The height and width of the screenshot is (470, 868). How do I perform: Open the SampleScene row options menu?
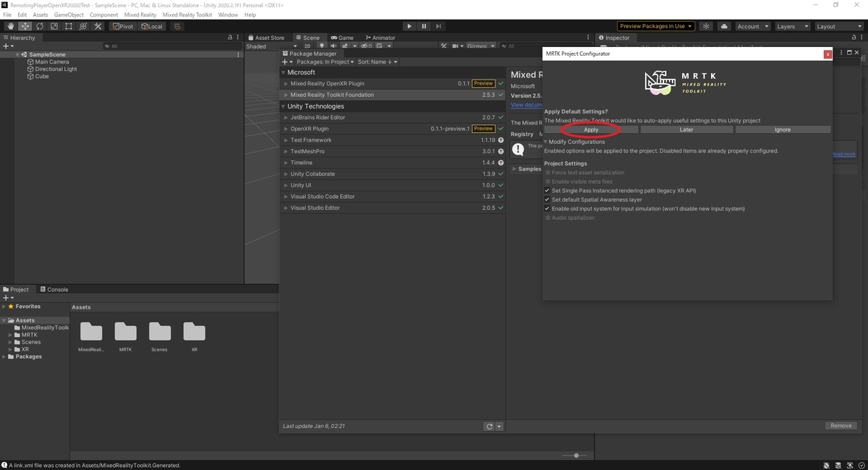coord(238,55)
